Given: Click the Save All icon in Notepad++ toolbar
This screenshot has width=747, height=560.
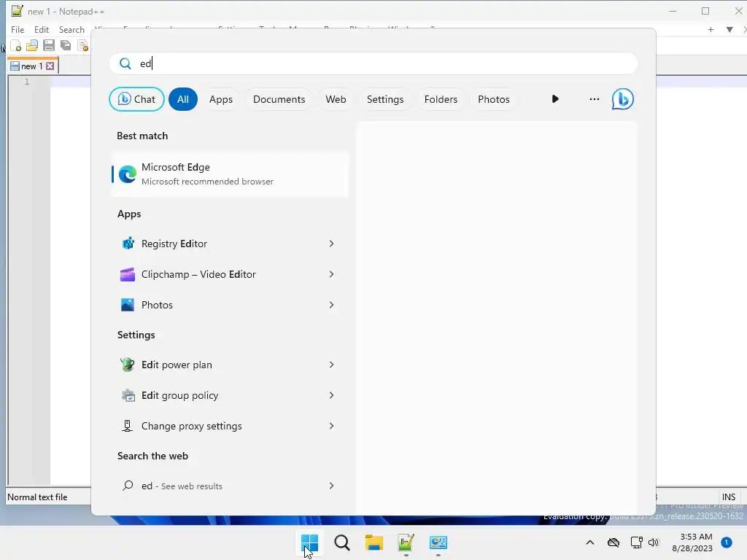Looking at the screenshot, I should [x=65, y=46].
